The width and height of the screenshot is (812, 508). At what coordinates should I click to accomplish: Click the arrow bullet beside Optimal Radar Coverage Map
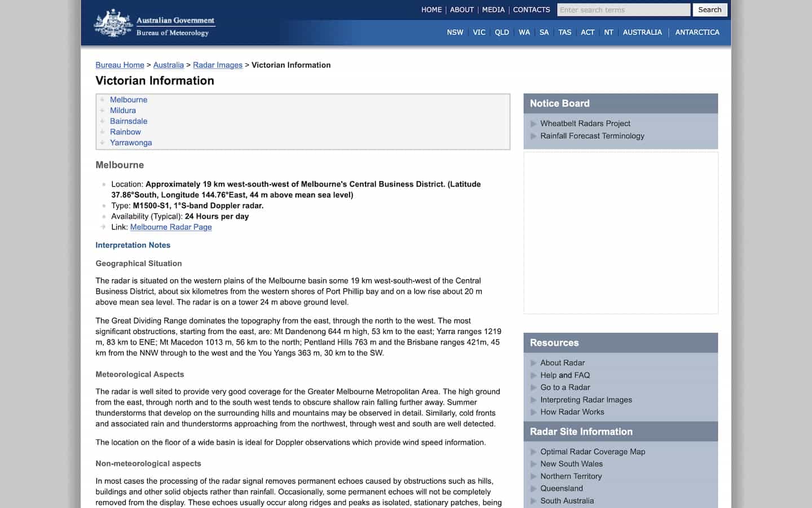tap(533, 452)
